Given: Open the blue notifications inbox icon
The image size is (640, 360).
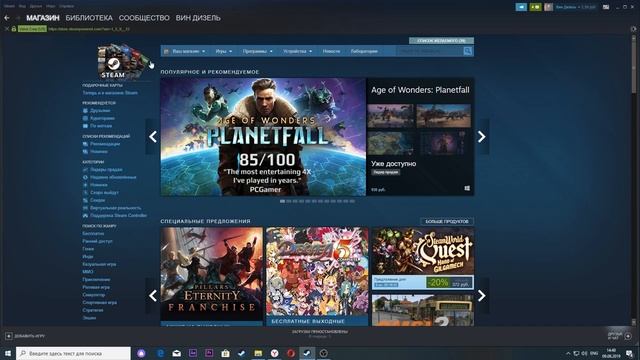Looking at the screenshot, I should tap(521, 7).
